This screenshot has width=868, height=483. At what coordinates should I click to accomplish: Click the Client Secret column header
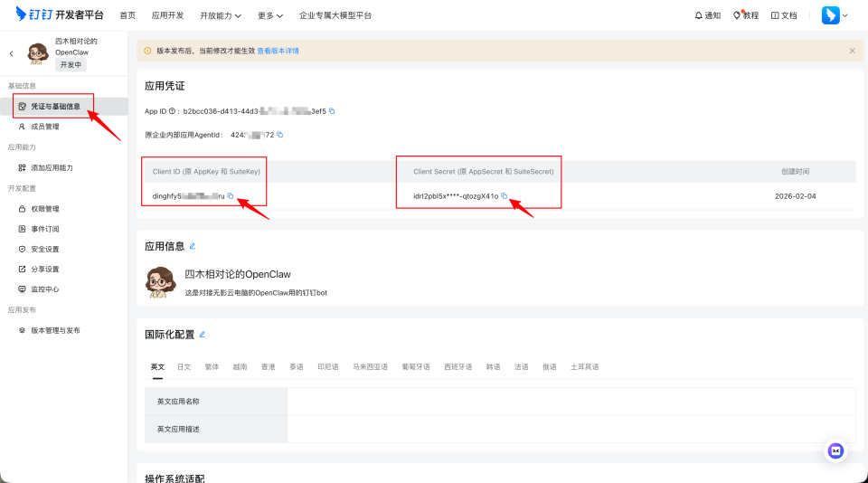point(483,172)
